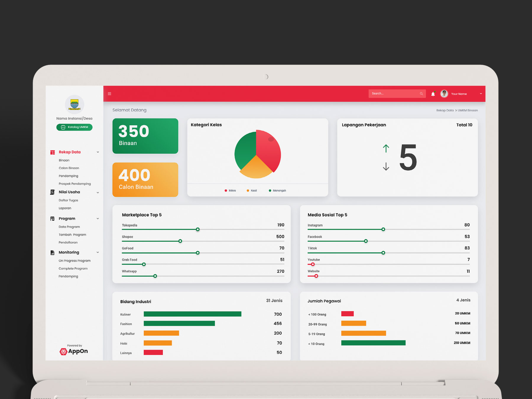532x399 pixels.
Task: Click the user profile avatar
Action: 444,94
